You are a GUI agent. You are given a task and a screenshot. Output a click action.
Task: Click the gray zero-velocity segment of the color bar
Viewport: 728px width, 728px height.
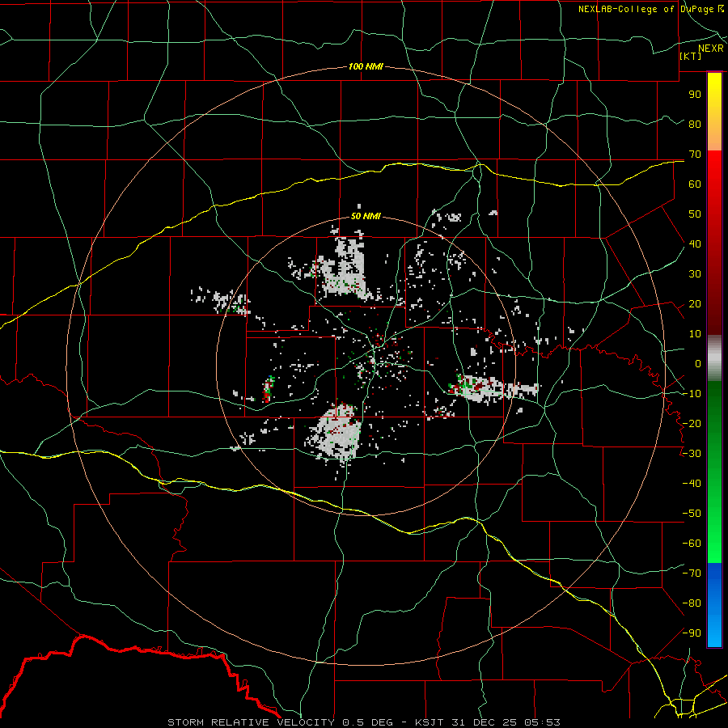714,358
